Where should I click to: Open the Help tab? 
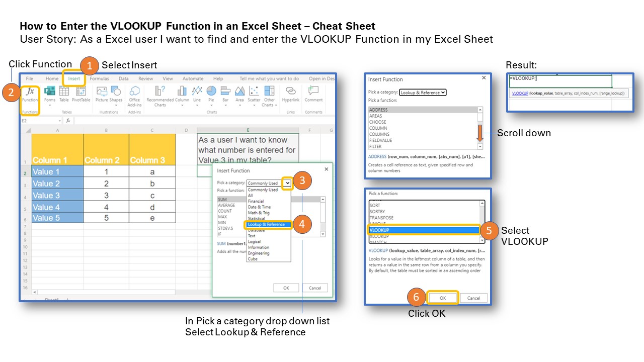pos(218,78)
